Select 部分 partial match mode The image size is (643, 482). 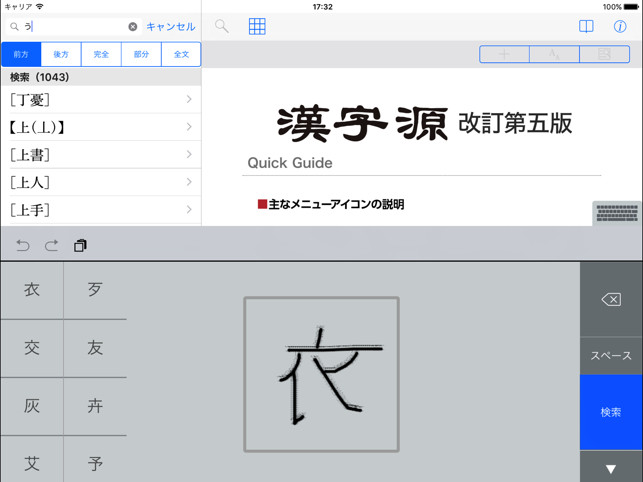(x=141, y=54)
